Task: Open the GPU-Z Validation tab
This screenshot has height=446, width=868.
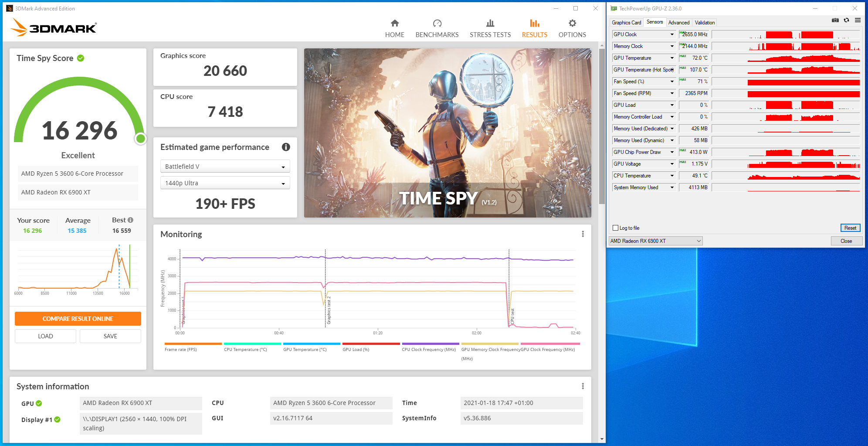Action: (x=705, y=23)
